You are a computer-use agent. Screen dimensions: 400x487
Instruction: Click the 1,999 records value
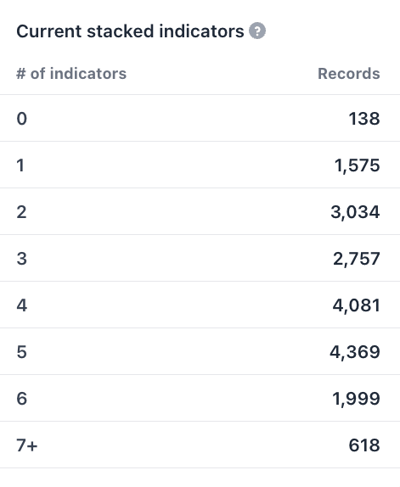(356, 399)
